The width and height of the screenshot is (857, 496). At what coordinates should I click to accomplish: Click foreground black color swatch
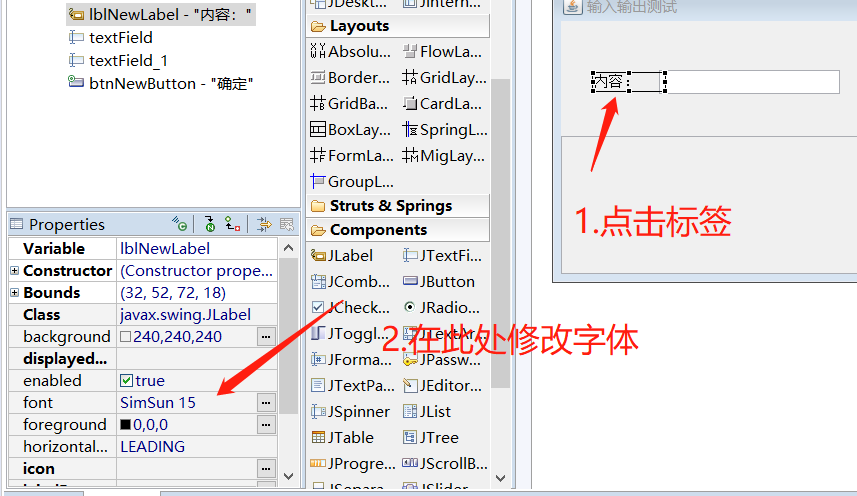click(126, 424)
